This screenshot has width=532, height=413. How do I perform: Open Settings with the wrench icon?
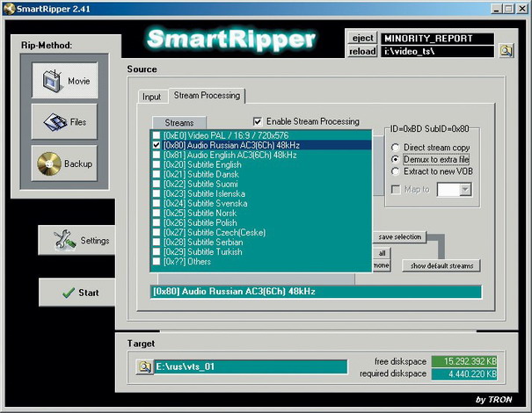tap(77, 240)
